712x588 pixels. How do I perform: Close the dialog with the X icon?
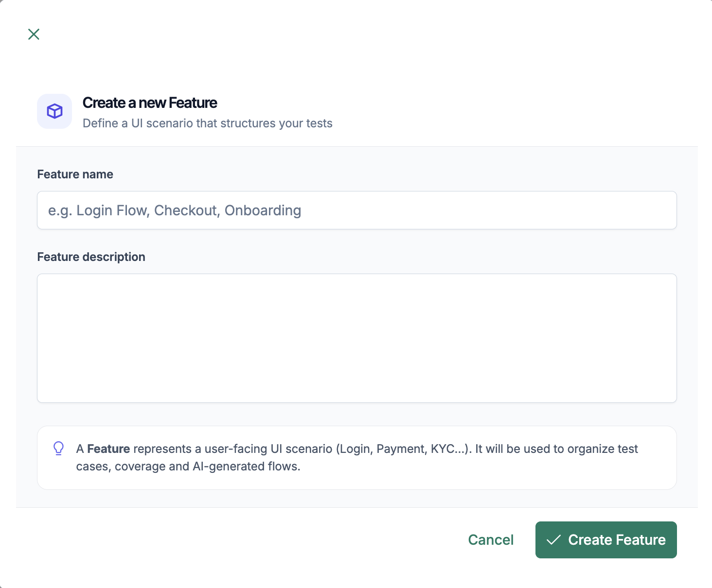pyautogui.click(x=34, y=34)
